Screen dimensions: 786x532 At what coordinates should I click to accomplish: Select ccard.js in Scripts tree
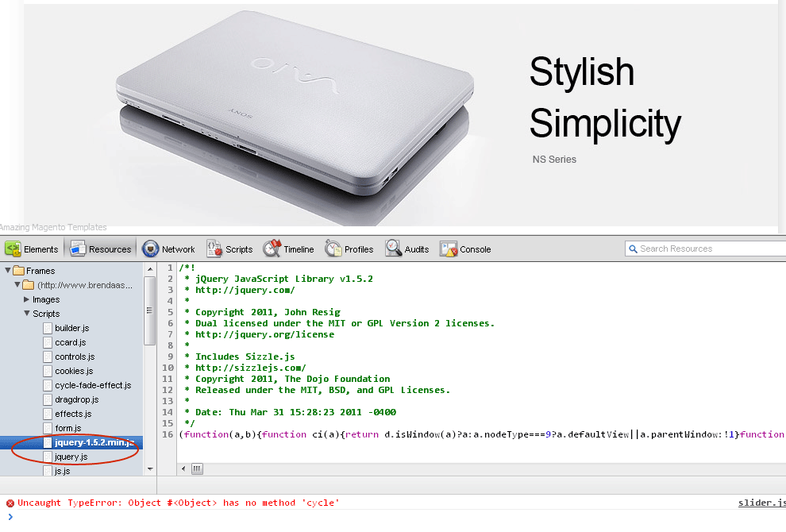tap(71, 342)
